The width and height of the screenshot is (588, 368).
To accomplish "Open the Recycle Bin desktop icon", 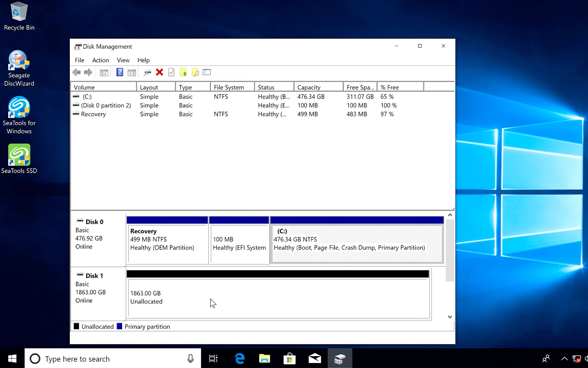I will click(x=19, y=16).
